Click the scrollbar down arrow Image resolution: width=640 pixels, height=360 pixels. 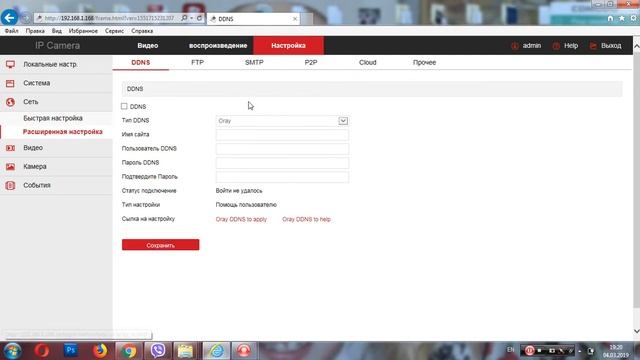coord(636,331)
